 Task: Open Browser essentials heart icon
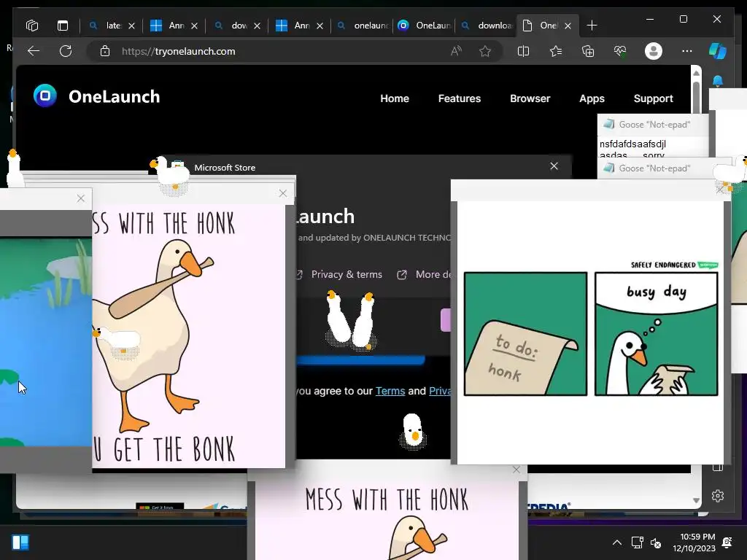click(x=620, y=51)
